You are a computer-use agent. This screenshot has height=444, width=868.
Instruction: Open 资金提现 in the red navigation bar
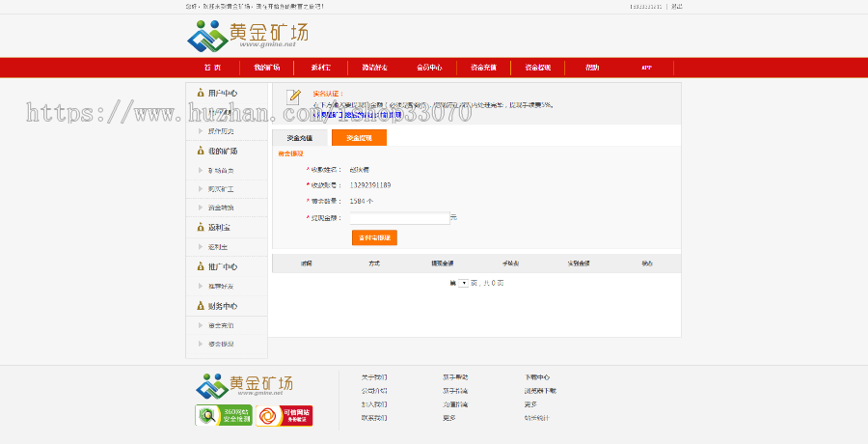pyautogui.click(x=537, y=68)
